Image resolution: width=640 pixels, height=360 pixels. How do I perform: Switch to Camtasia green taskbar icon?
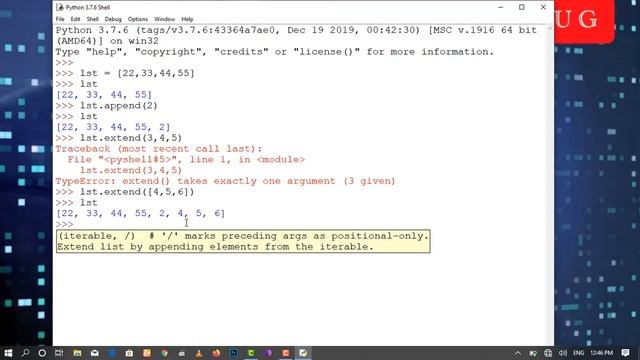coord(251,353)
